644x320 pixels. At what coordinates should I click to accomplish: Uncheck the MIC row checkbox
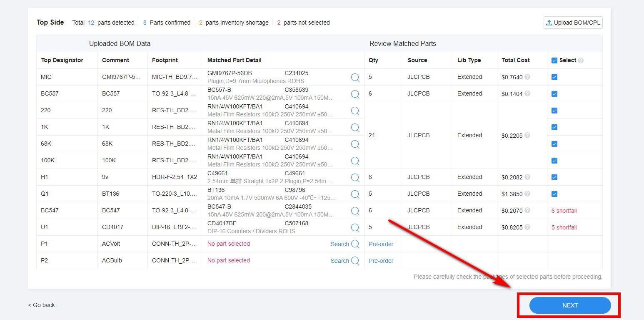(x=554, y=77)
